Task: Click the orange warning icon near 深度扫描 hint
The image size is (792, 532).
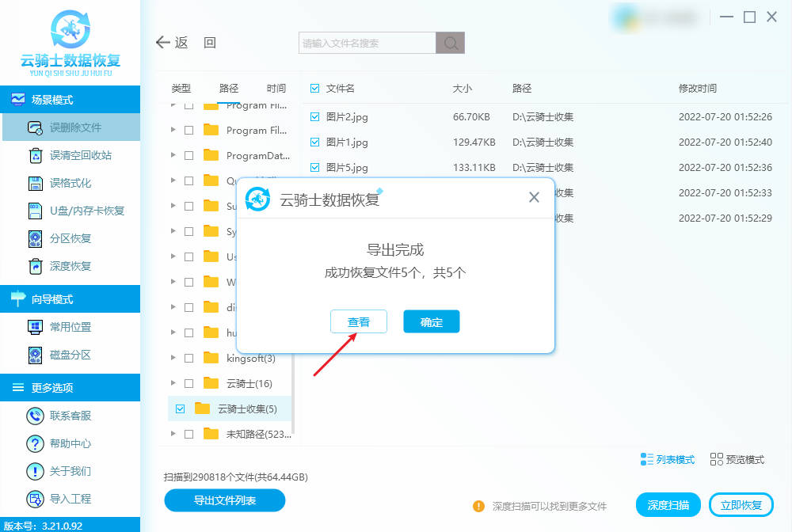Action: click(478, 506)
